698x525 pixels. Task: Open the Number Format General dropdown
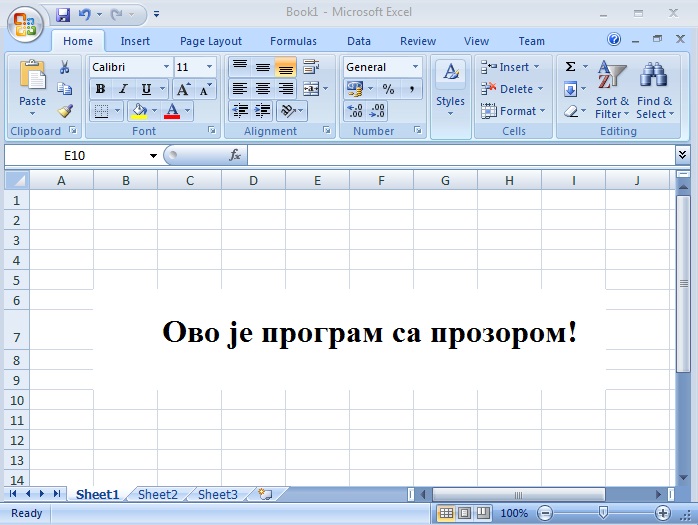[x=415, y=67]
